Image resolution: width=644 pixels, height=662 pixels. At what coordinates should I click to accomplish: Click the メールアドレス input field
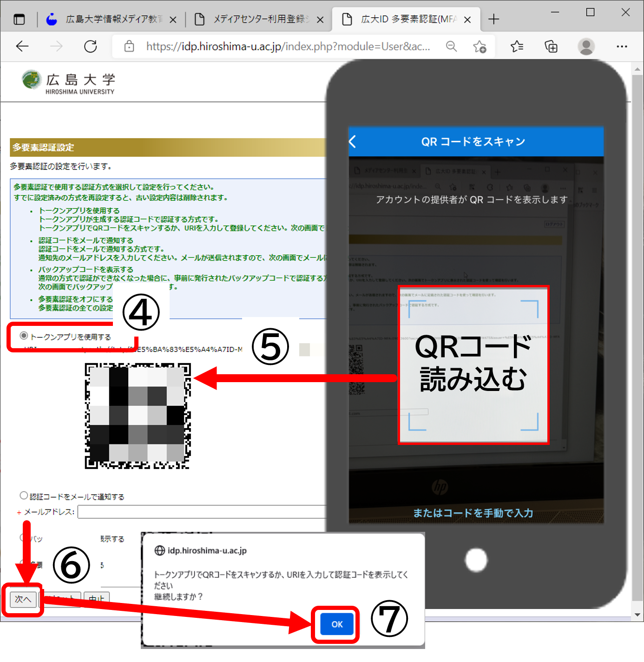tap(203, 512)
